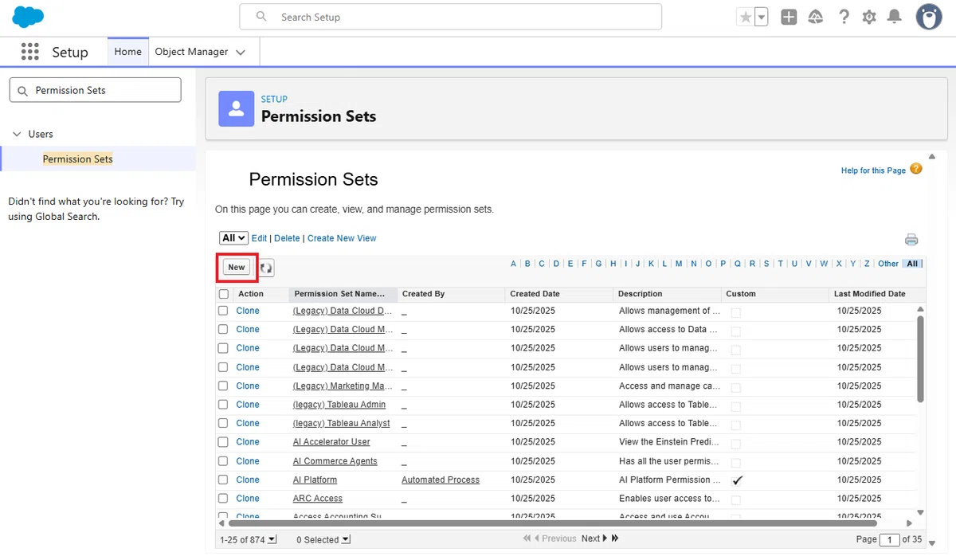This screenshot has width=956, height=560.
Task: Filter list by letter Z
Action: [x=867, y=264]
